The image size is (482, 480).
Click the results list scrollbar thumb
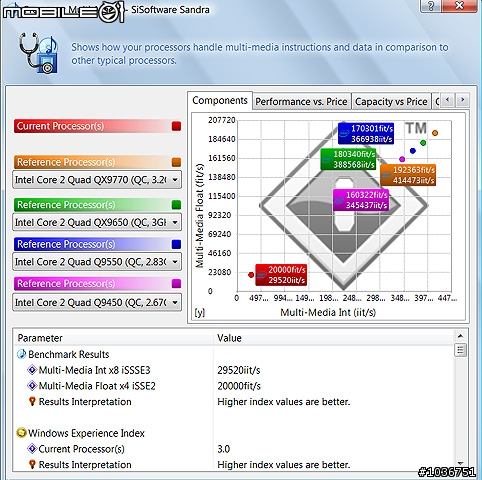460,350
